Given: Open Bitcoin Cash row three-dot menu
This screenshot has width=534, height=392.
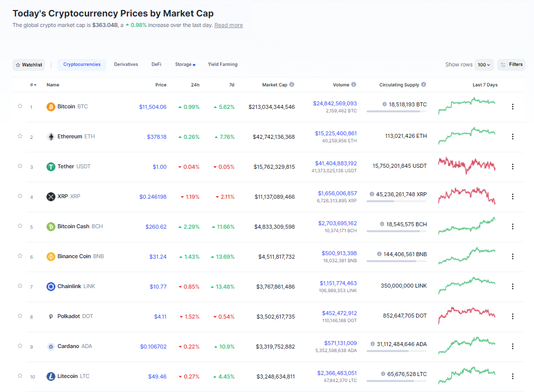Looking at the screenshot, I should click(513, 227).
